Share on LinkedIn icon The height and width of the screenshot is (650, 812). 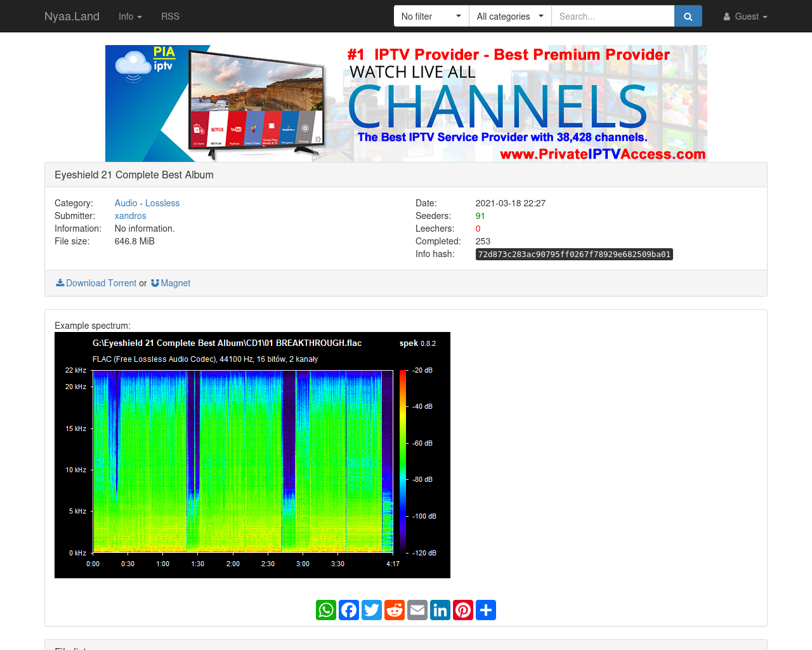(x=440, y=610)
